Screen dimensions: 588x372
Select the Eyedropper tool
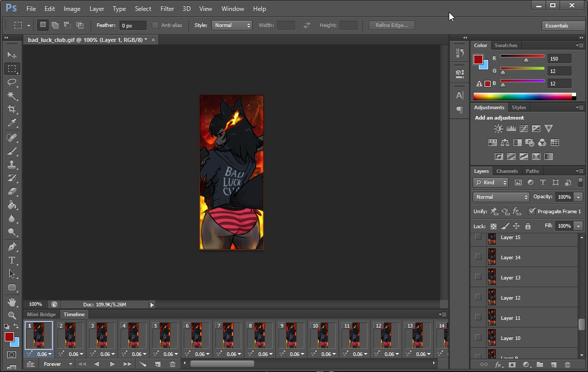pos(12,123)
